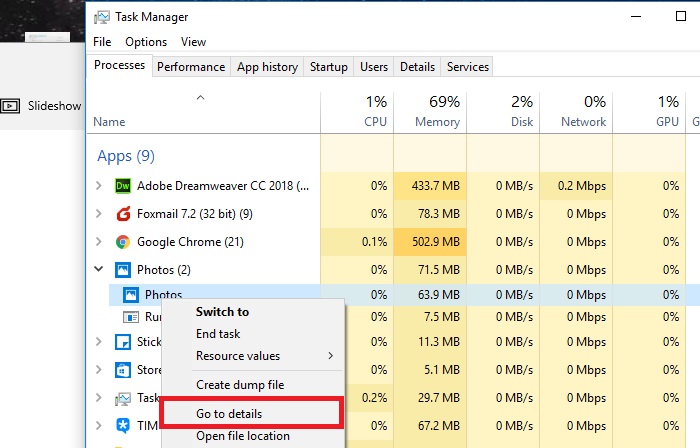Expand the Sticky Notes process group
700x448 pixels.
[99, 342]
